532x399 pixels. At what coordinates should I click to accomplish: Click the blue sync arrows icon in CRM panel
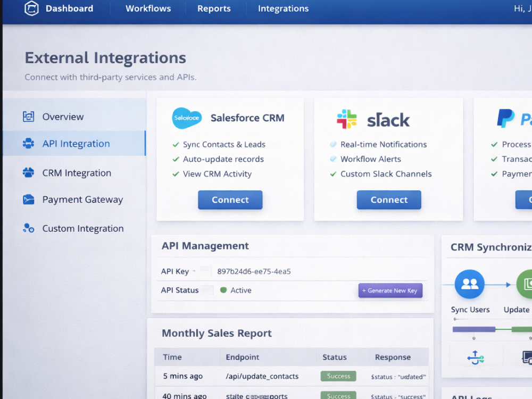475,358
